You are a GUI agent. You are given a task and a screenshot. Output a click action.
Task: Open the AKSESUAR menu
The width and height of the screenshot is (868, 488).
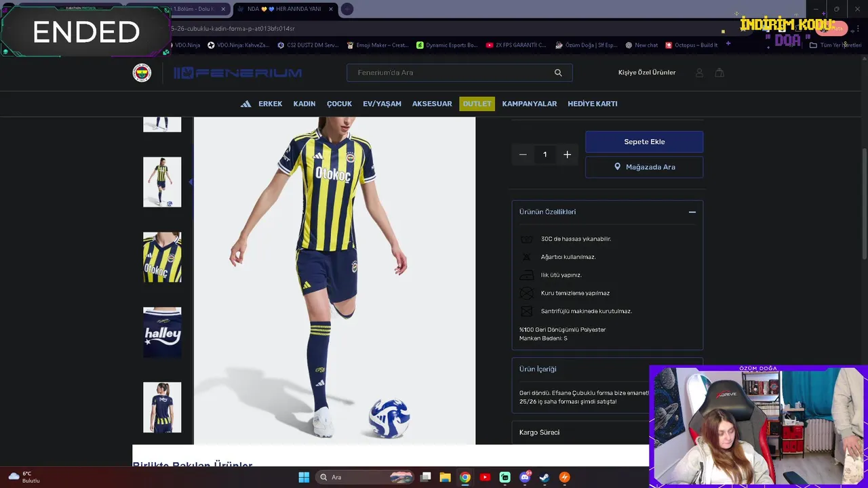pyautogui.click(x=432, y=104)
